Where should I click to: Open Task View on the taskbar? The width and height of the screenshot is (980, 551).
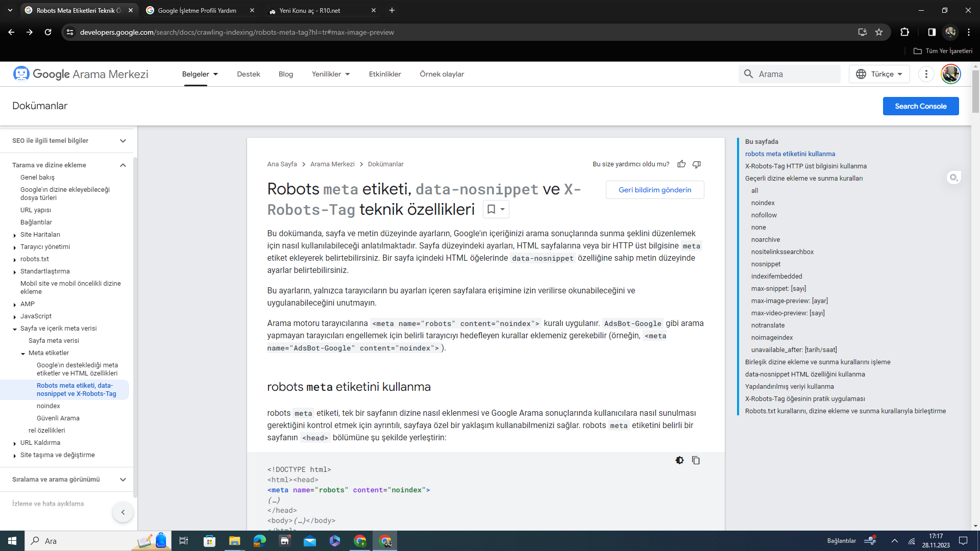pyautogui.click(x=184, y=541)
